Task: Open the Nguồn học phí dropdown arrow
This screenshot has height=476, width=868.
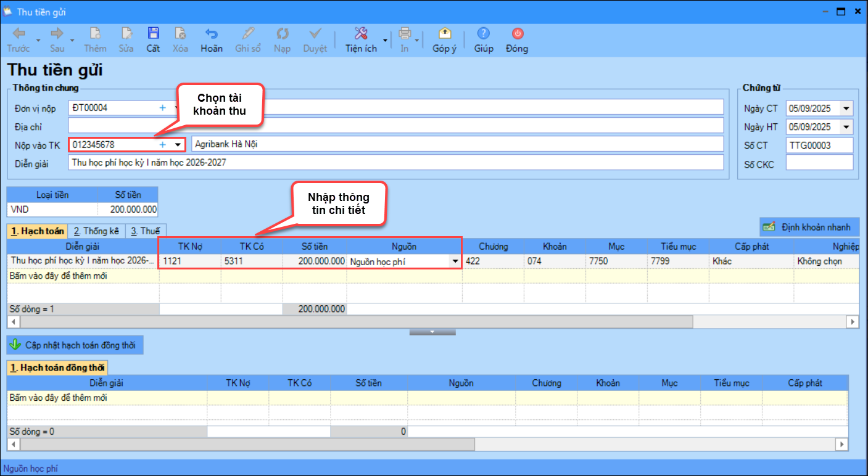Action: 455,261
